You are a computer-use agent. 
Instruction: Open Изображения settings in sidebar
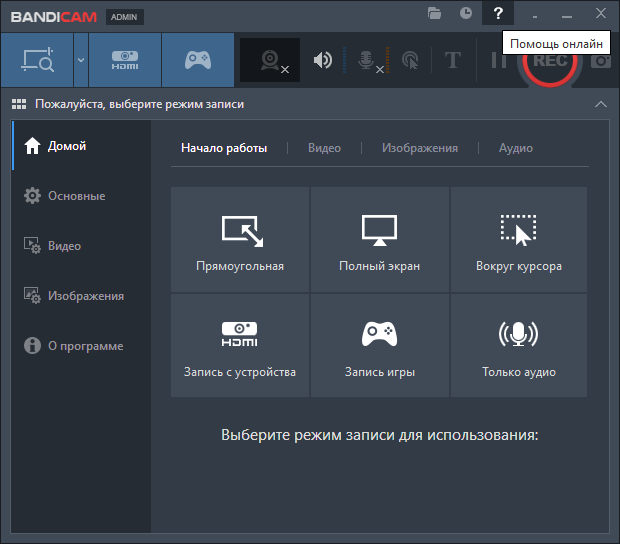point(81,296)
